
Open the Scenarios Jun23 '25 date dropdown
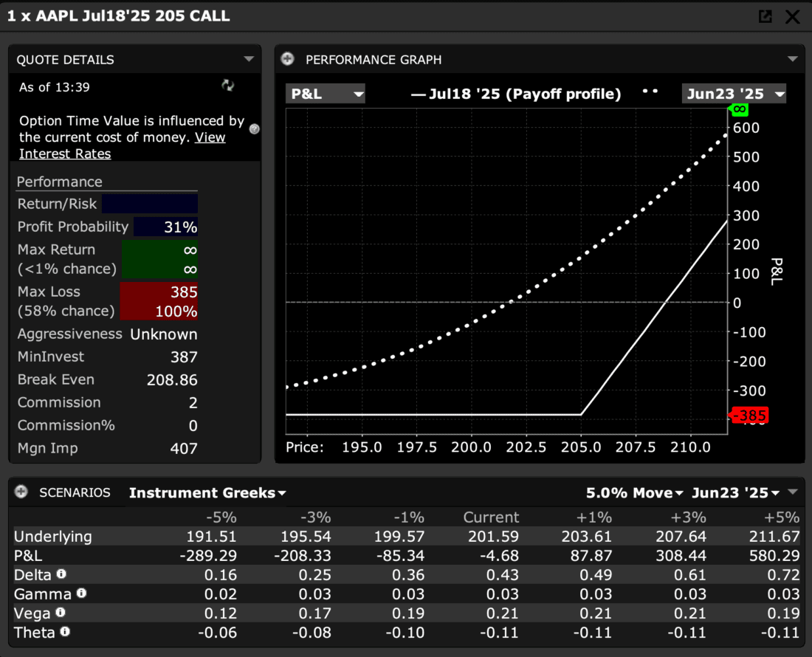(735, 492)
